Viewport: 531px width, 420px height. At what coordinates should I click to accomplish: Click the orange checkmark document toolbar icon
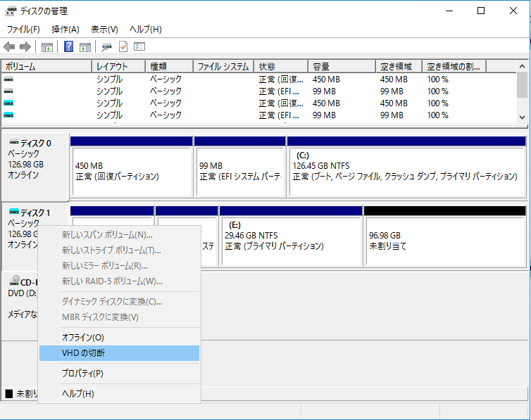[x=123, y=47]
